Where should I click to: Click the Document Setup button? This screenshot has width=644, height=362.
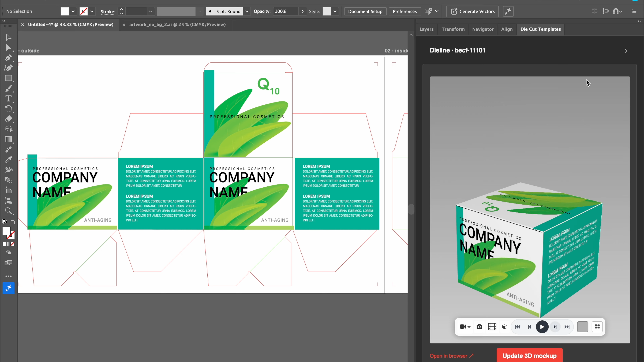[365, 12]
